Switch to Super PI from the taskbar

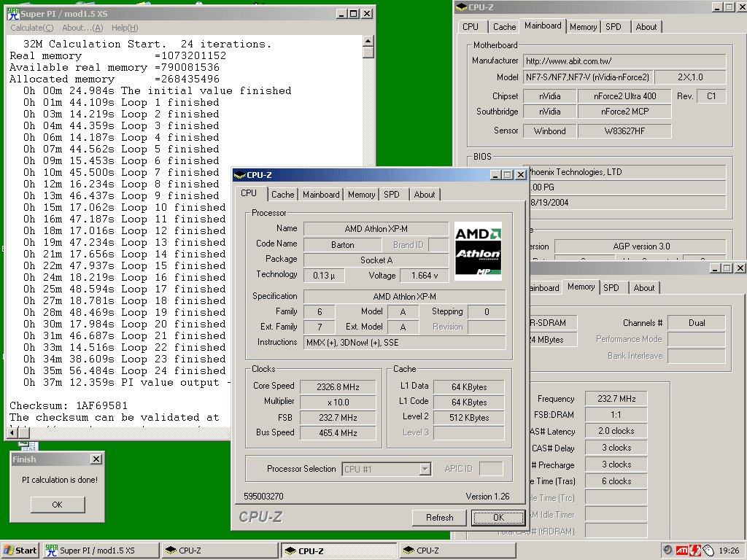click(101, 551)
